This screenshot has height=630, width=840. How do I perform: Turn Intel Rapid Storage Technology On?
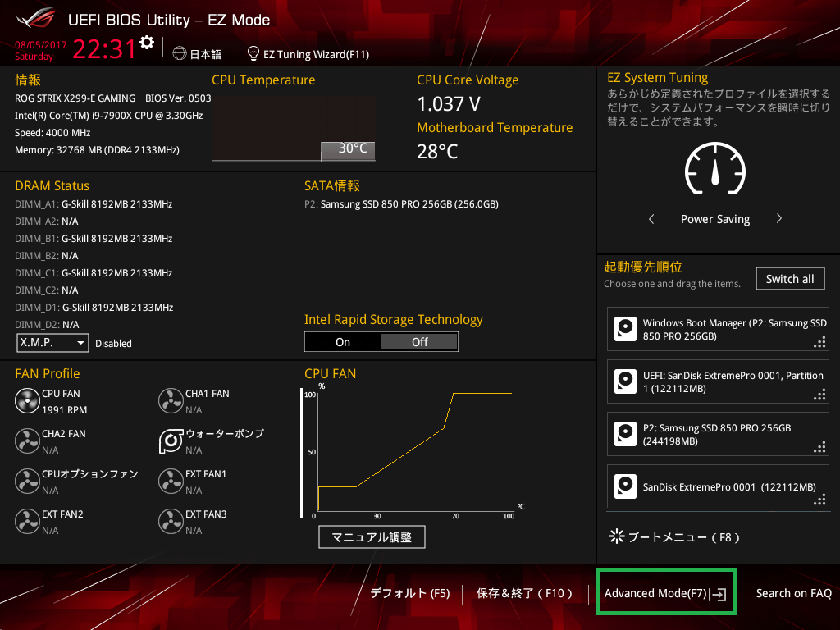click(x=343, y=342)
